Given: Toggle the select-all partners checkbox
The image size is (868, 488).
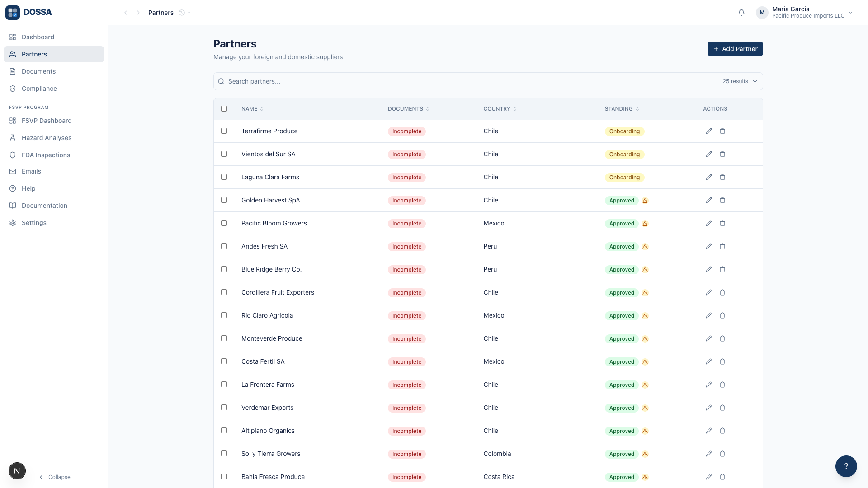Looking at the screenshot, I should [224, 108].
